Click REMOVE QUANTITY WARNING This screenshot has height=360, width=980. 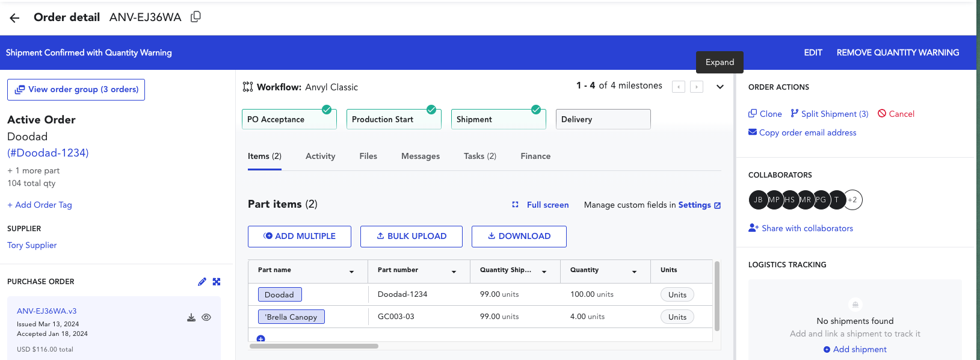(x=898, y=53)
